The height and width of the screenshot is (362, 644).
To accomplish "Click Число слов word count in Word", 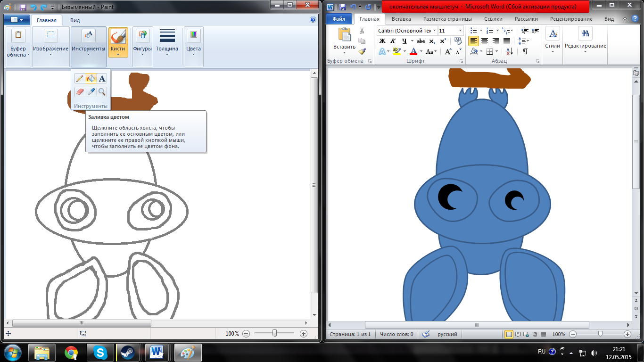I will coord(396,334).
